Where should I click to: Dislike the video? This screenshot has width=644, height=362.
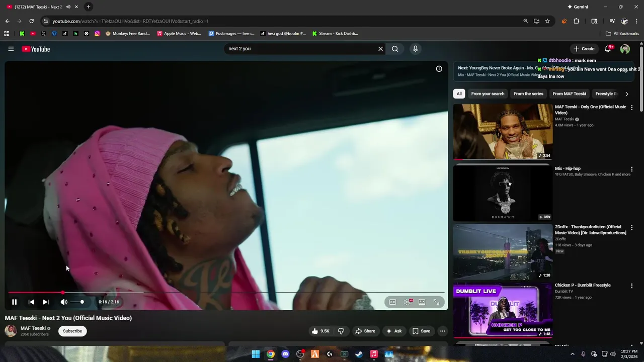[341, 331]
